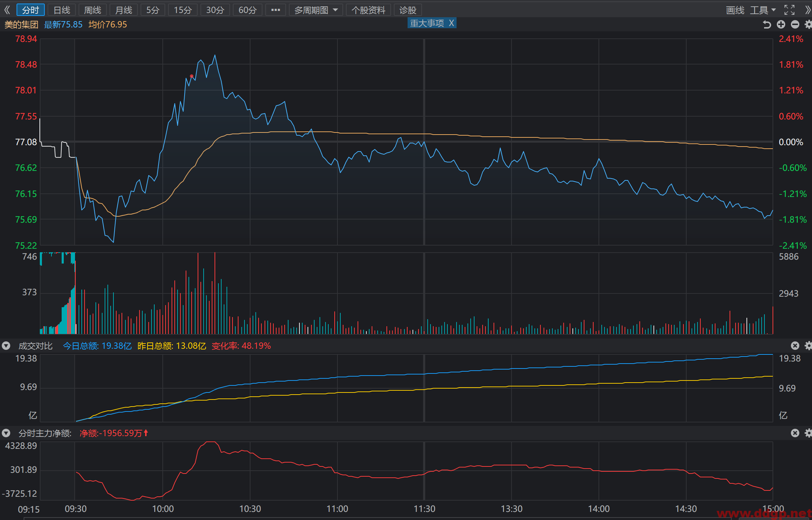Click 净额:-1956.59万 value
This screenshot has width=812, height=520.
tap(111, 433)
